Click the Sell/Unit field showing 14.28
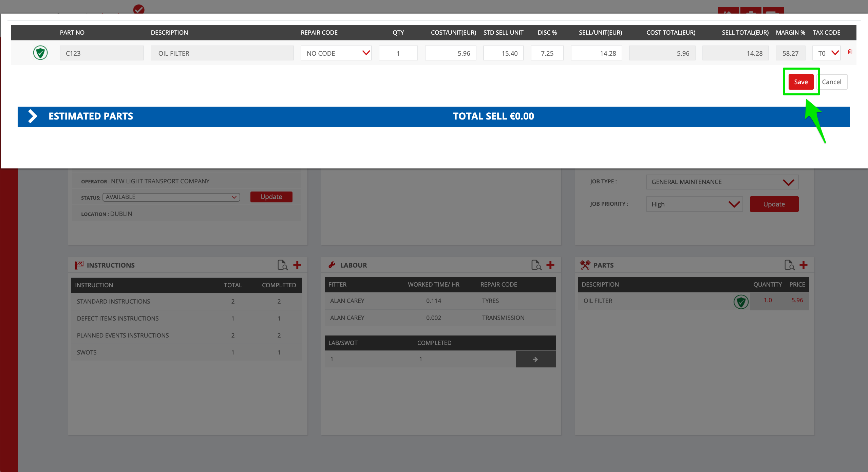 596,53
